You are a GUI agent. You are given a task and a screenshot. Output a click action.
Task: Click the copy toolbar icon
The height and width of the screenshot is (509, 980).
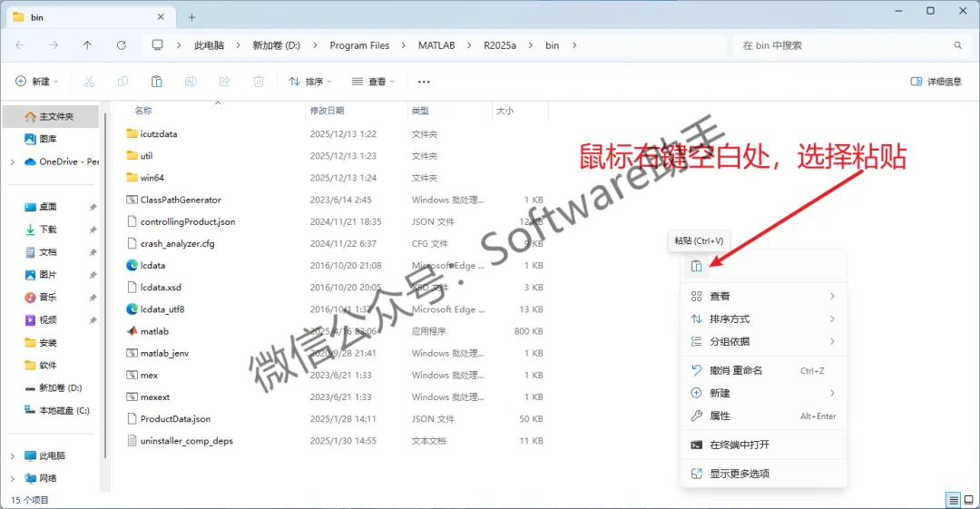coord(122,82)
